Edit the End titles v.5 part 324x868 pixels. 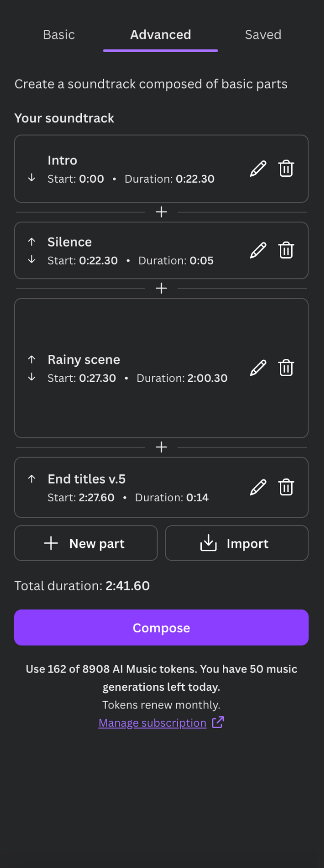(258, 488)
